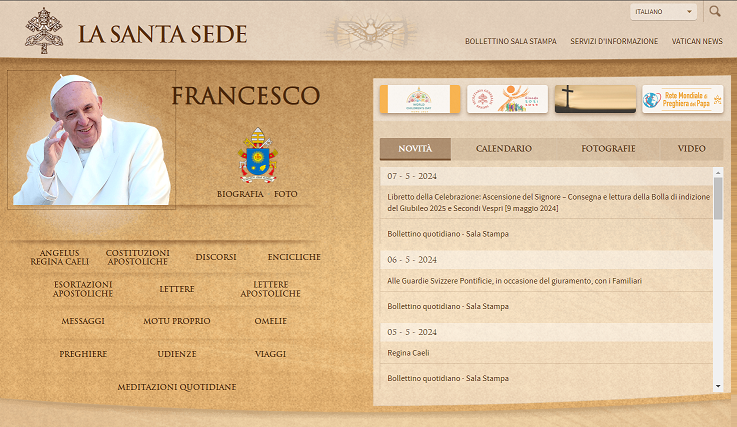Click the news list scroll down arrow
Viewport: 737px width, 427px height.
(718, 386)
